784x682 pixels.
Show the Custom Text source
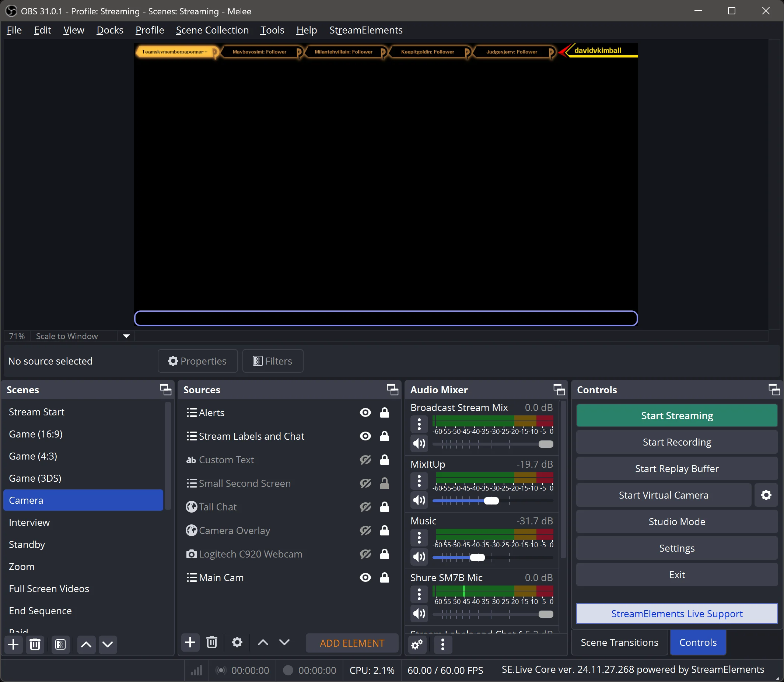(x=365, y=460)
